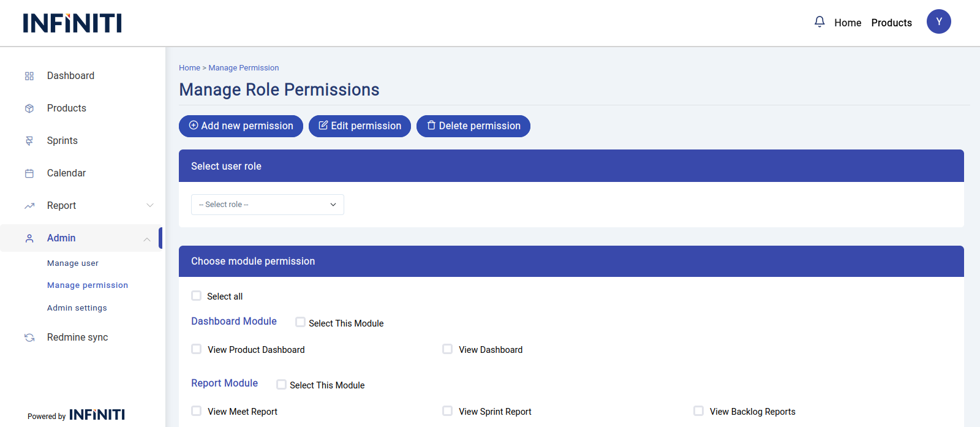Click the notification bell icon
Image resolution: width=980 pixels, height=427 pixels.
[820, 22]
